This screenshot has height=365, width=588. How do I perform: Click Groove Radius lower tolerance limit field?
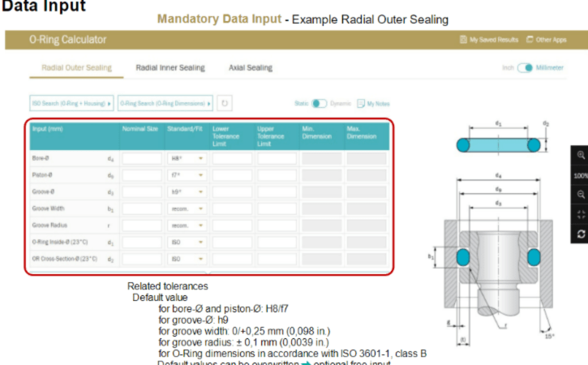click(x=232, y=225)
